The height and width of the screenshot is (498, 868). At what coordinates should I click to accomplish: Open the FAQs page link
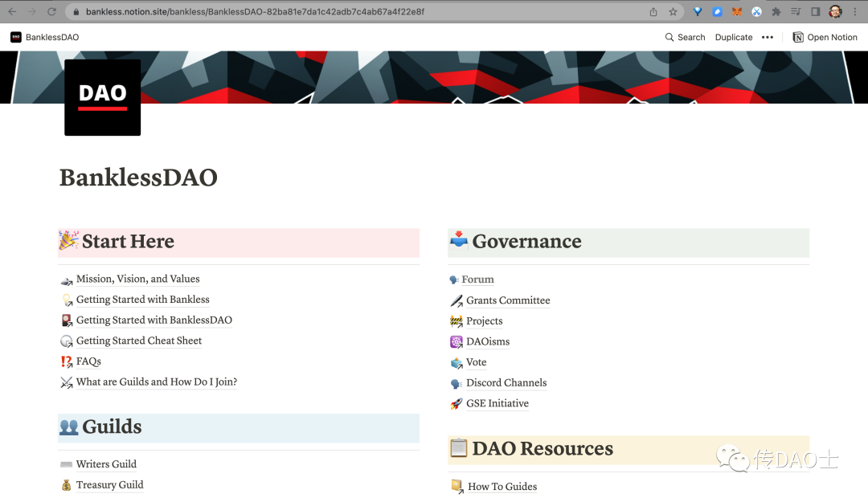click(88, 361)
